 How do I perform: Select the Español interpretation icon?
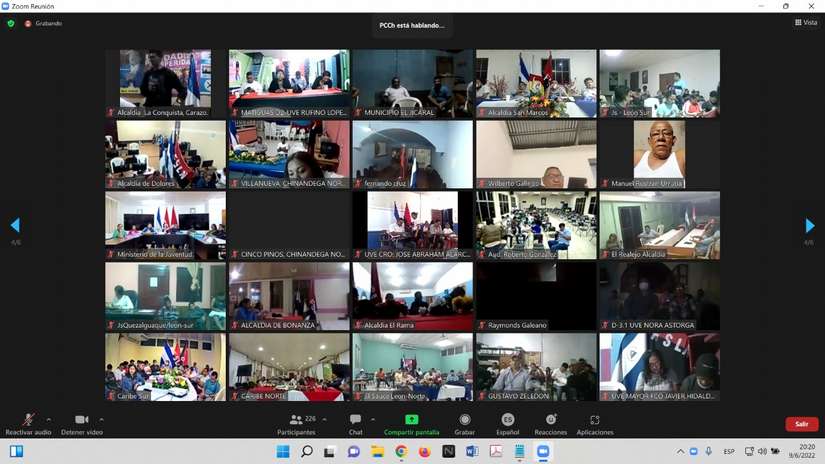tap(508, 420)
